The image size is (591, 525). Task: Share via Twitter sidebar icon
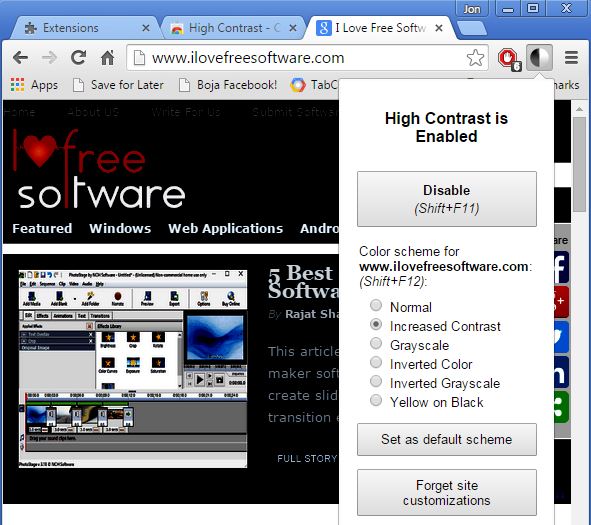click(561, 337)
